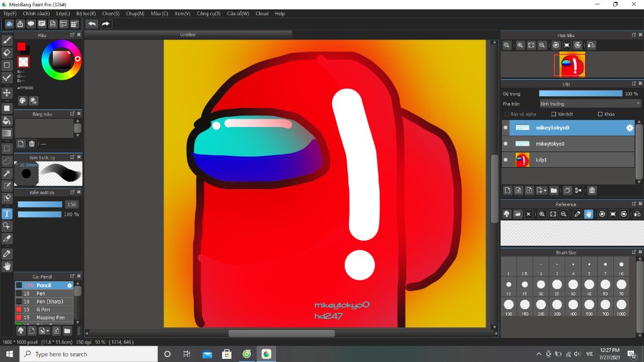
Task: Open add-layer dropdown arrow in layer panel
Action: (x=545, y=190)
